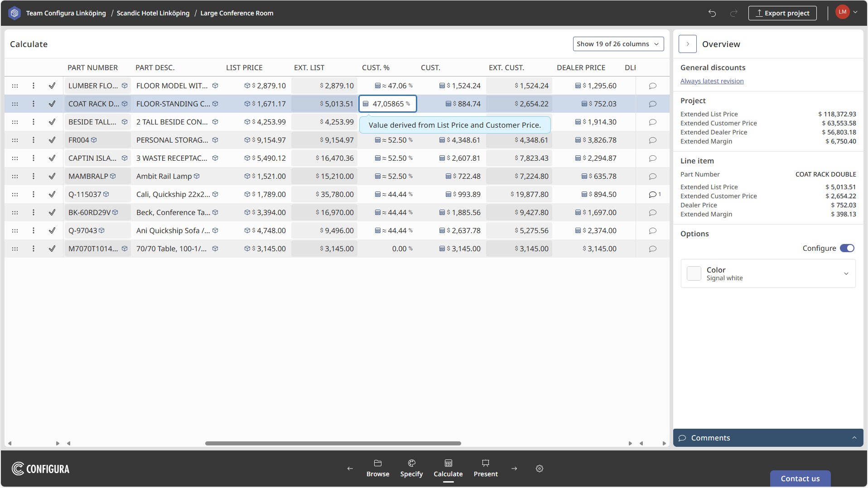The image size is (868, 488).
Task: Navigate to Scandic Hotel Linköping breadcrumb
Action: pos(153,13)
